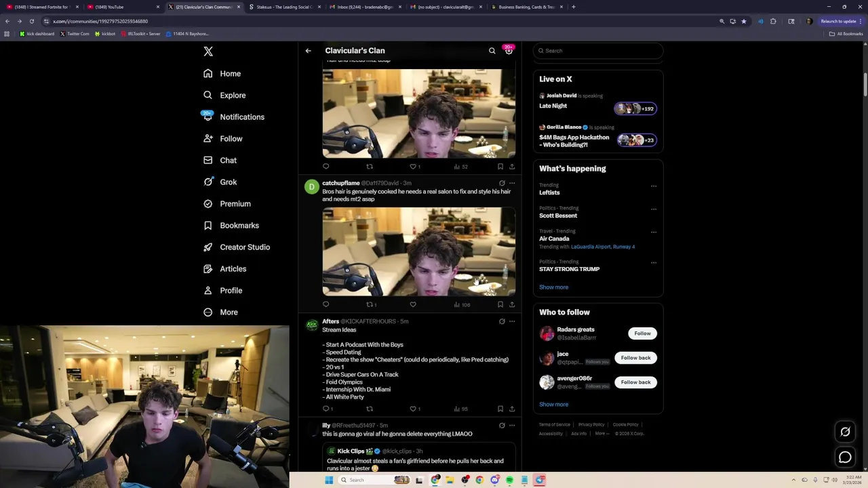Reply to catchupflame's post
The width and height of the screenshot is (868, 488).
point(326,304)
